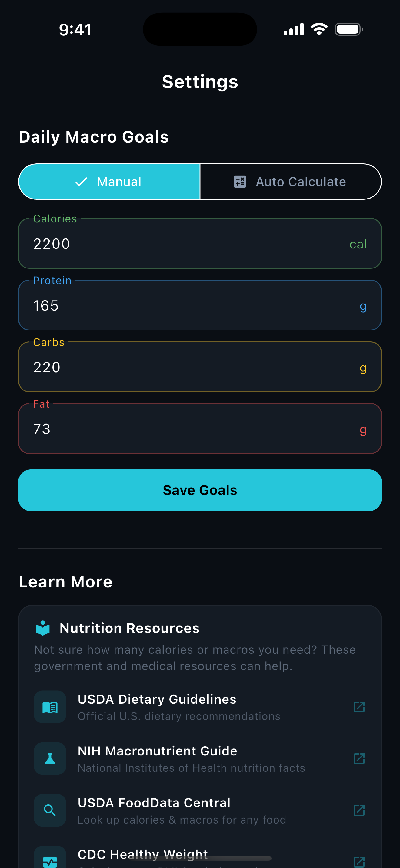
Task: Tap the USDA Dietary Guidelines book icon
Action: (x=50, y=707)
